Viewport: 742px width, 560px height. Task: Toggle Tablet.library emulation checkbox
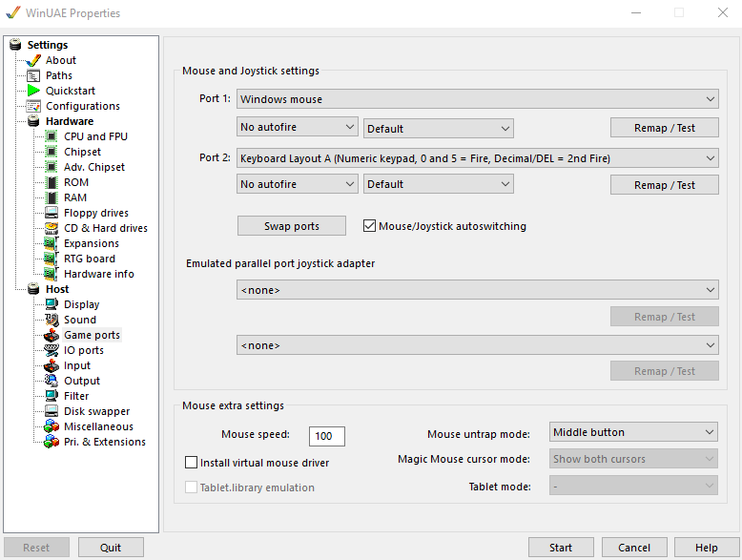191,487
